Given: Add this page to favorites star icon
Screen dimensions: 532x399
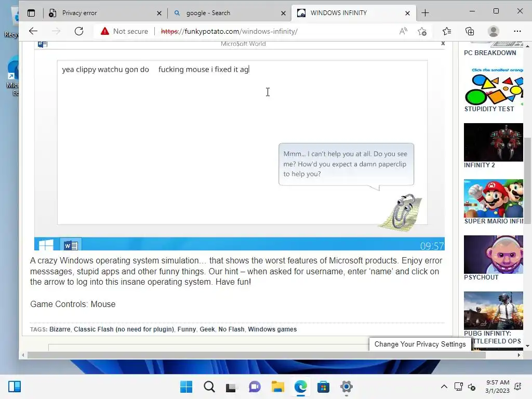Looking at the screenshot, I should click(x=422, y=31).
